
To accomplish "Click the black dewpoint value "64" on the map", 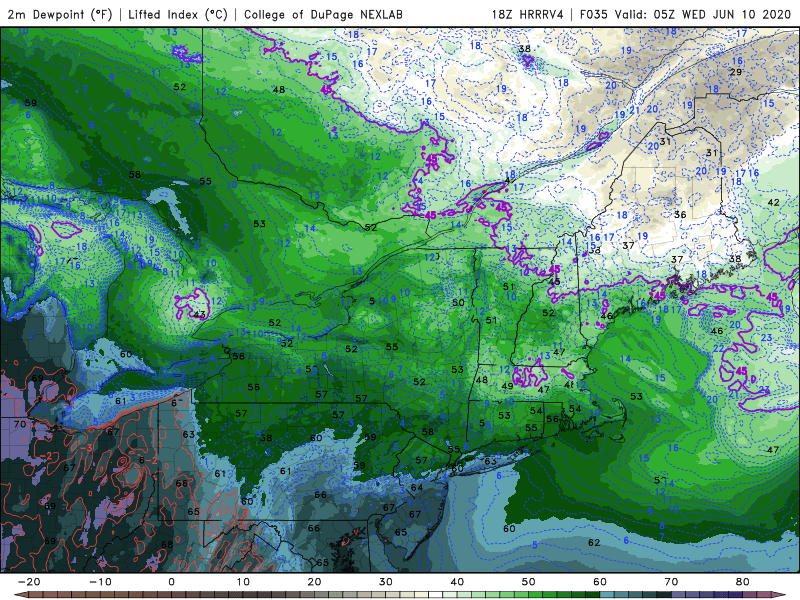I will [417, 487].
